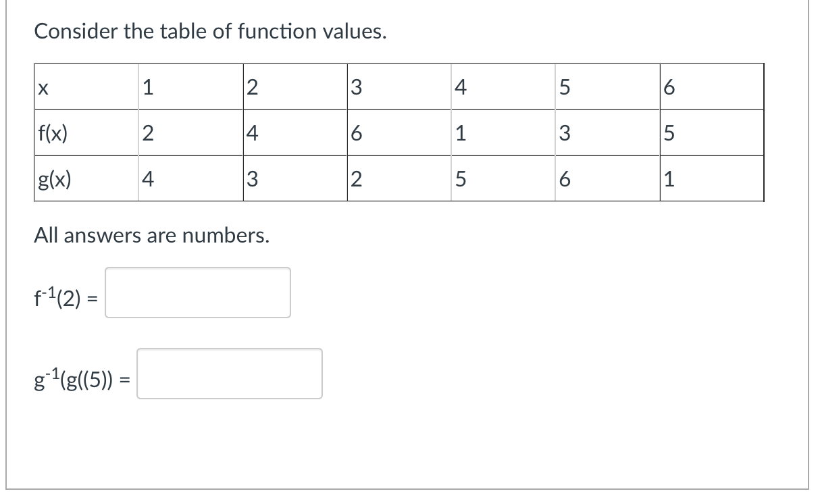Click the f⁻¹(2) answer input field

[x=197, y=293]
